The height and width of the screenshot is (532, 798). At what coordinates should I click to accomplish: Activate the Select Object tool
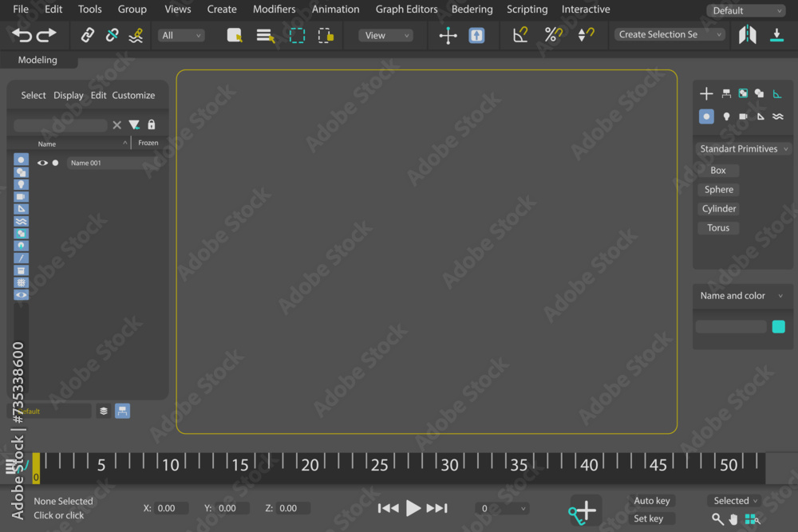pos(235,35)
